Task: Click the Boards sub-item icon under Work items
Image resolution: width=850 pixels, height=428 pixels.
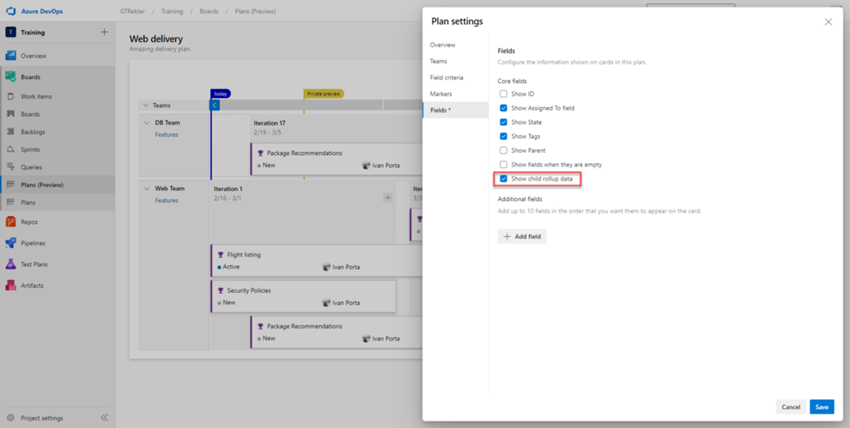Action: point(10,114)
